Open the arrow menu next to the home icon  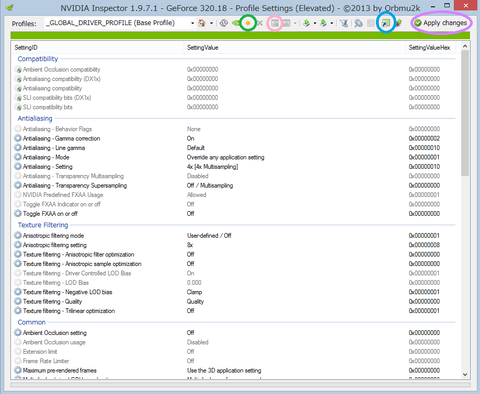pos(211,23)
